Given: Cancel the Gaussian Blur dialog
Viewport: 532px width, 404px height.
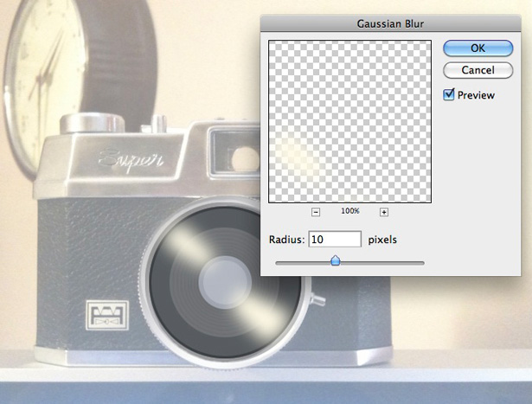Looking at the screenshot, I should 478,70.
